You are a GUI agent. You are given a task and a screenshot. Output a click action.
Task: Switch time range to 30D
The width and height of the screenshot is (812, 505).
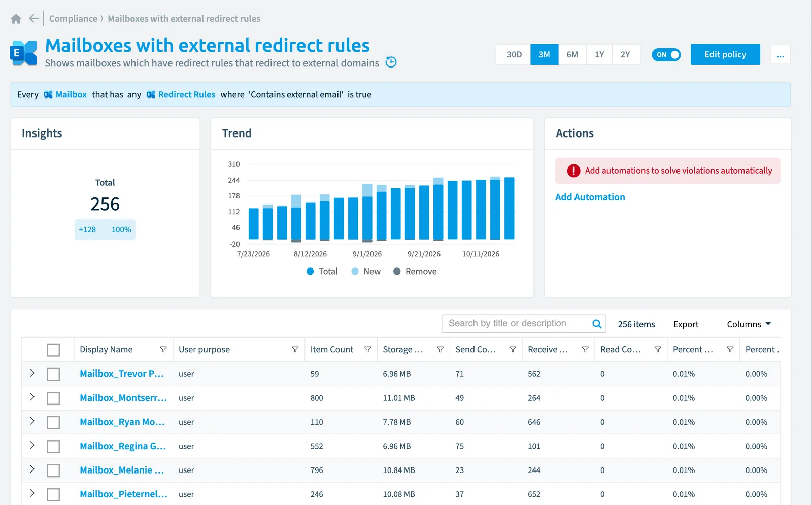tap(514, 54)
